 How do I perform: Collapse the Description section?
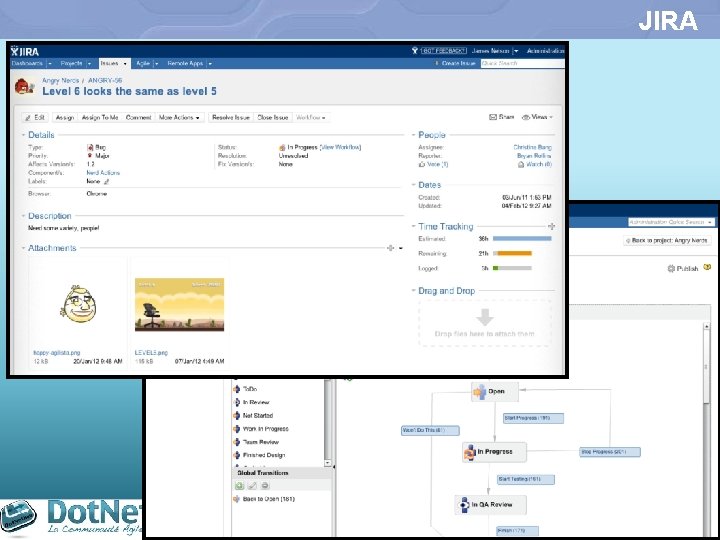click(23, 216)
